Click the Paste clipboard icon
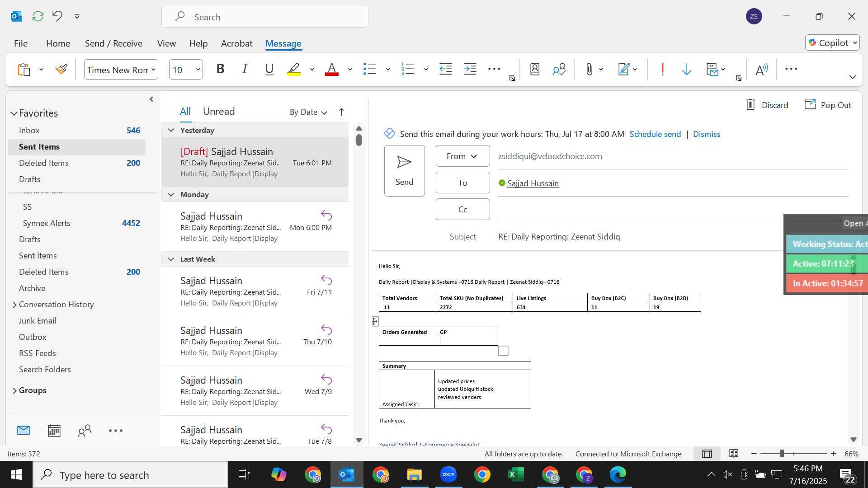The height and width of the screenshot is (488, 868). 24,70
